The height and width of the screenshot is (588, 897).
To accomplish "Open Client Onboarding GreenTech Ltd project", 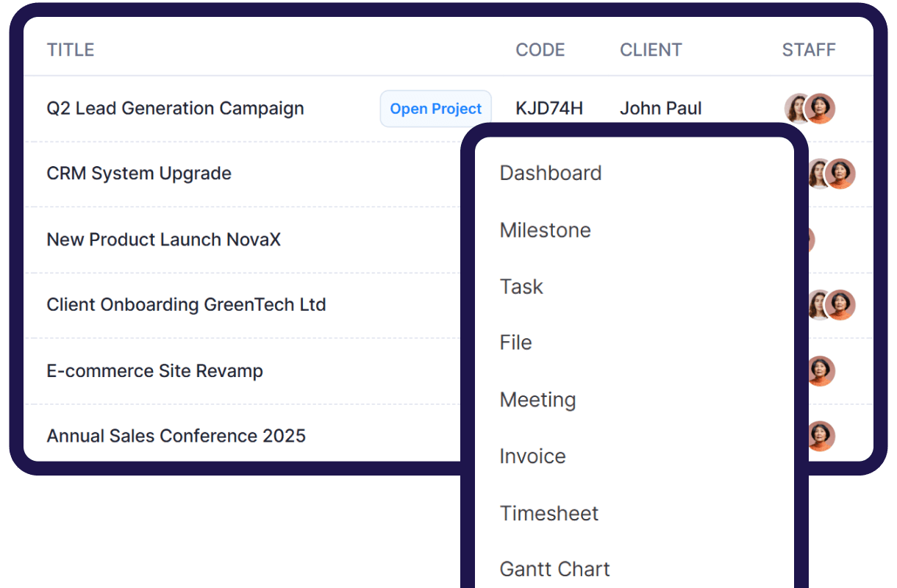I will (186, 305).
